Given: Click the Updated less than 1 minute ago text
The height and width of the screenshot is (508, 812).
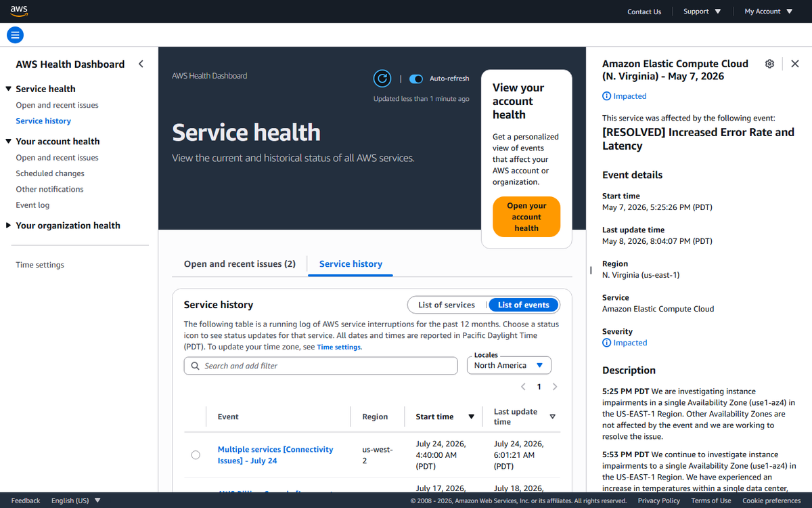Looking at the screenshot, I should (421, 99).
